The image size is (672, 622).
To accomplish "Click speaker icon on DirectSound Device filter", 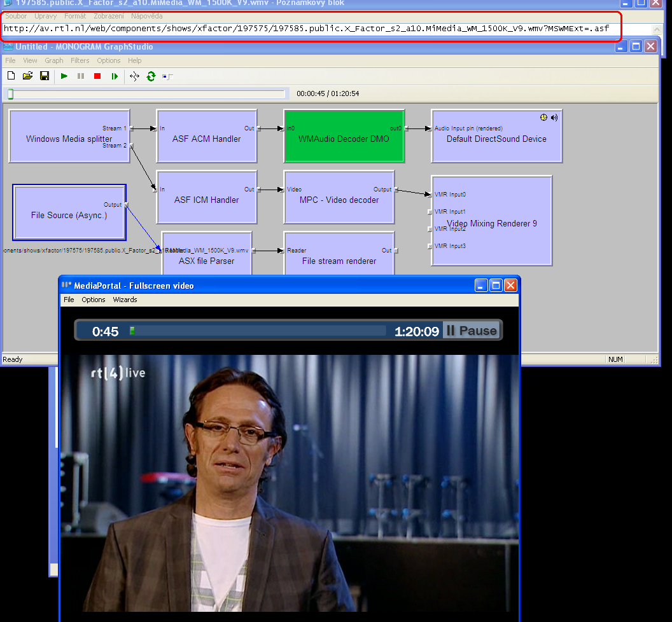I will coord(554,118).
